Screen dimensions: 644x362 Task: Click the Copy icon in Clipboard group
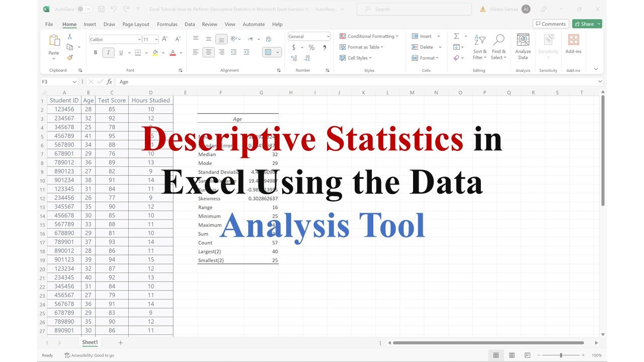tap(69, 47)
